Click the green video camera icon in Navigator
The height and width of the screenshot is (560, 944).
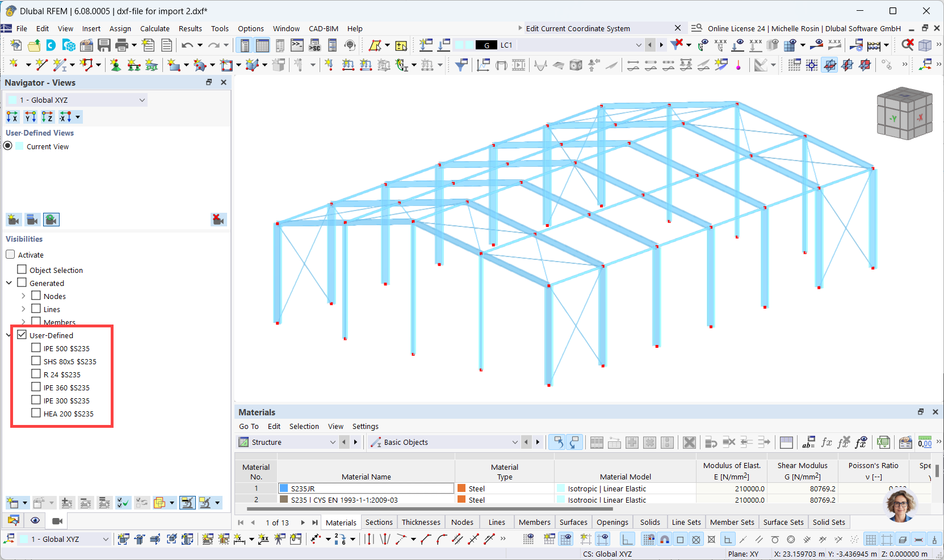(51, 220)
